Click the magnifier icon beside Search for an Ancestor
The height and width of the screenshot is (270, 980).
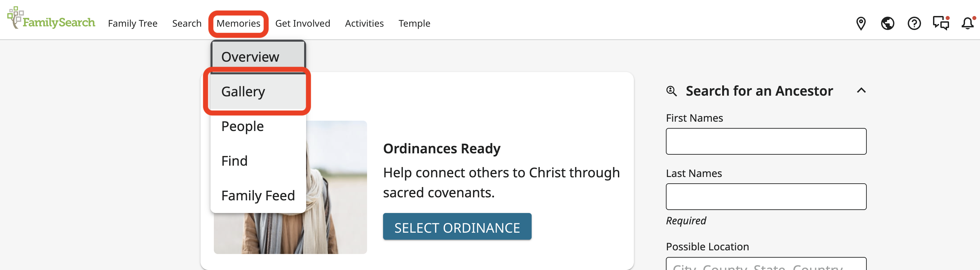click(x=672, y=91)
